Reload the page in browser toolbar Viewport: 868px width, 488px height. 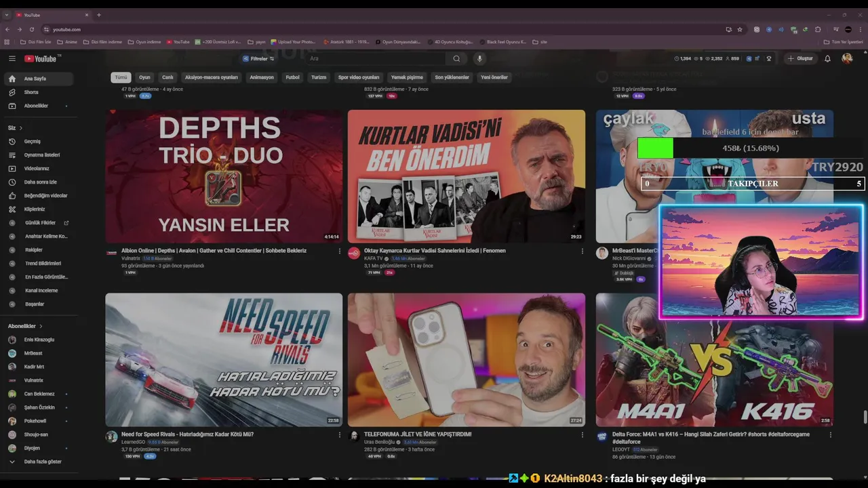click(31, 29)
